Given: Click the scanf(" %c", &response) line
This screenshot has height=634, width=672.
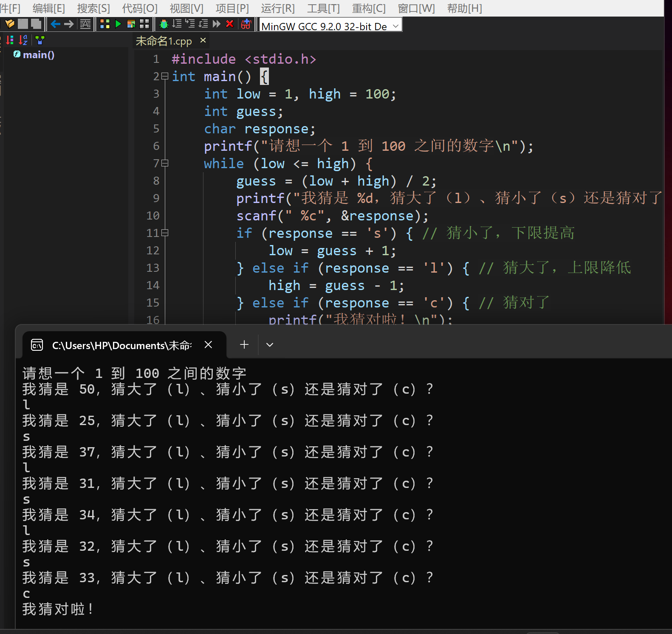Looking at the screenshot, I should click(332, 216).
